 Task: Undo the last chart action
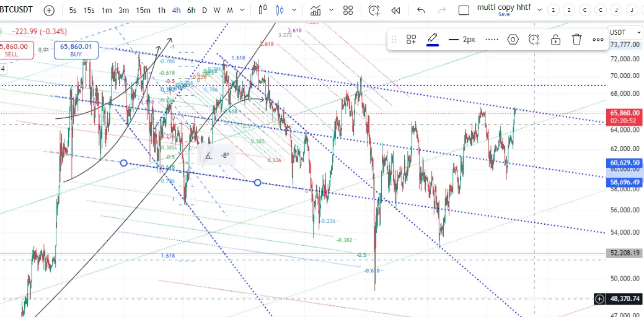click(421, 11)
